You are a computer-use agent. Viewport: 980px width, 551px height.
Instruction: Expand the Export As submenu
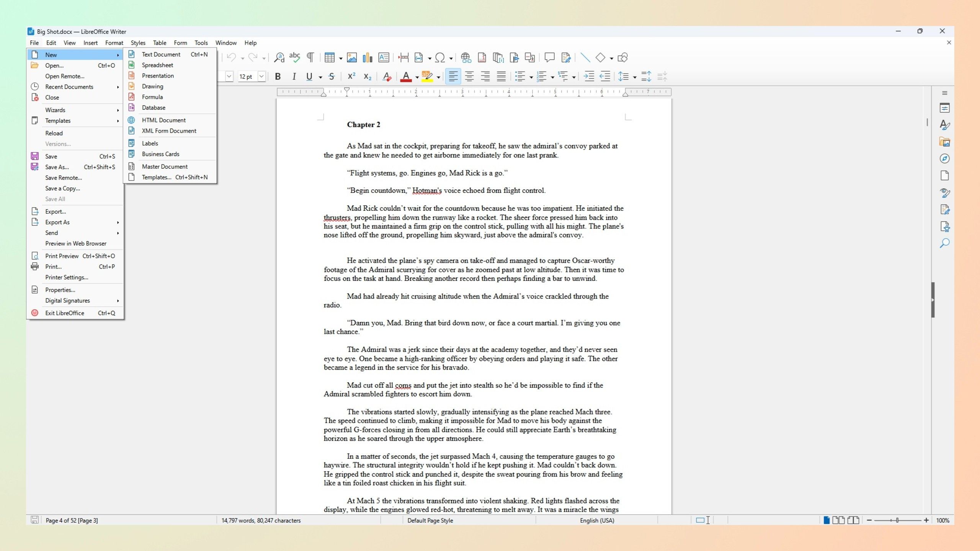58,222
